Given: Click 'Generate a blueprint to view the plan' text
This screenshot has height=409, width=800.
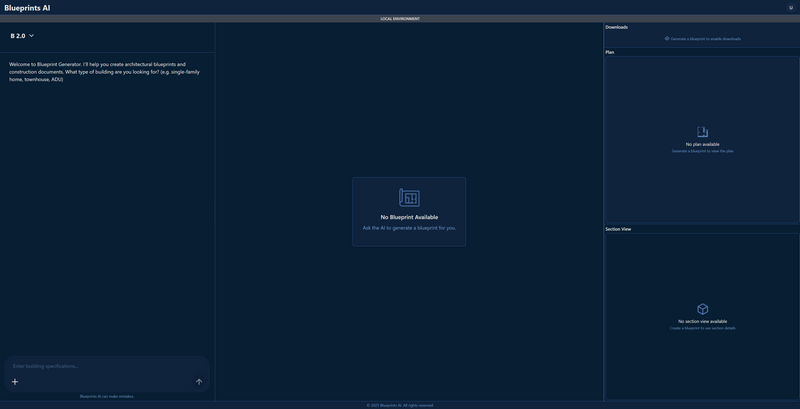Looking at the screenshot, I should 703,151.
